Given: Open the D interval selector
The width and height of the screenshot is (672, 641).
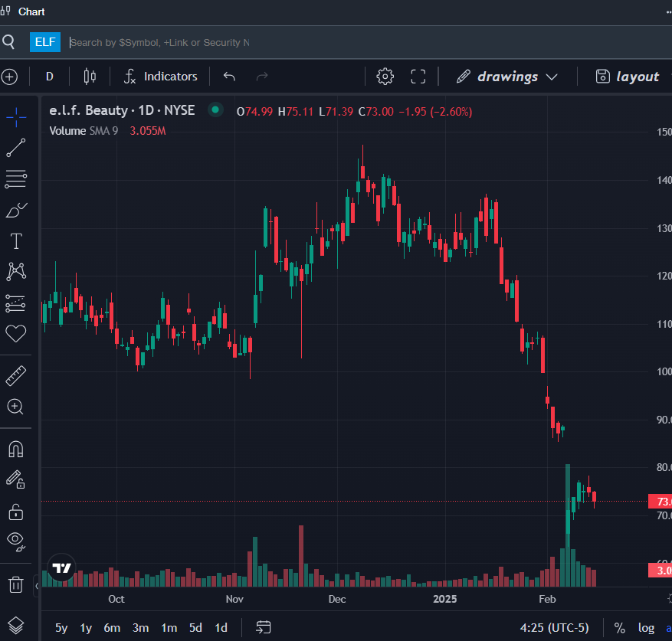Looking at the screenshot, I should (x=50, y=77).
